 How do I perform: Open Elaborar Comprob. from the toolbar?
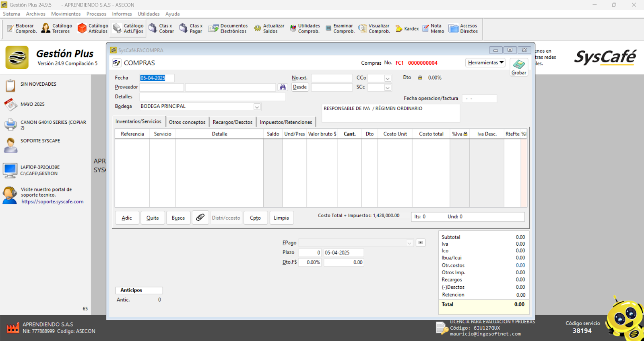click(22, 29)
